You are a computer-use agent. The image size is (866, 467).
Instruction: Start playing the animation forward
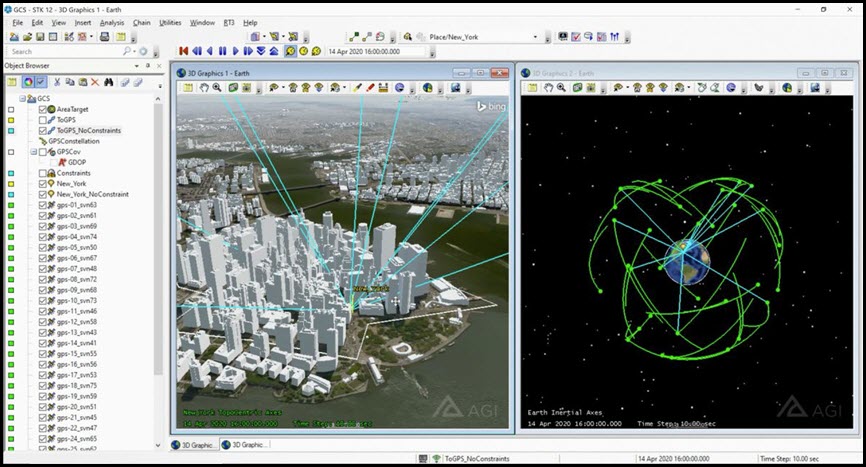(x=235, y=51)
